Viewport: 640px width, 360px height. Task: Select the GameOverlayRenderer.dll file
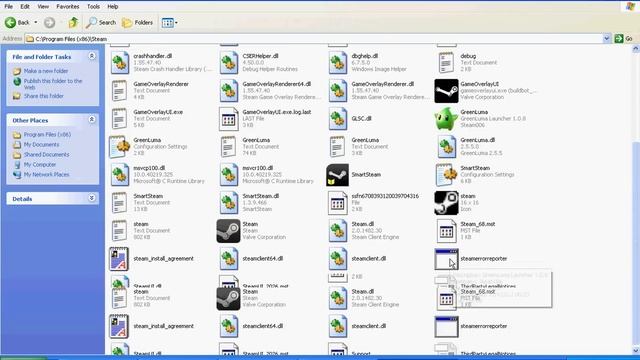379,91
